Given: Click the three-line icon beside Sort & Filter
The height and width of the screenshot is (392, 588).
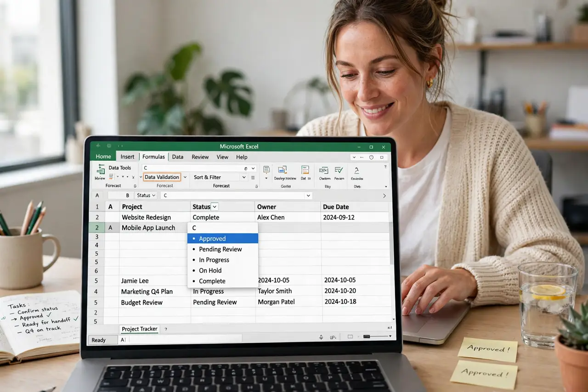Looking at the screenshot, I should (253, 177).
